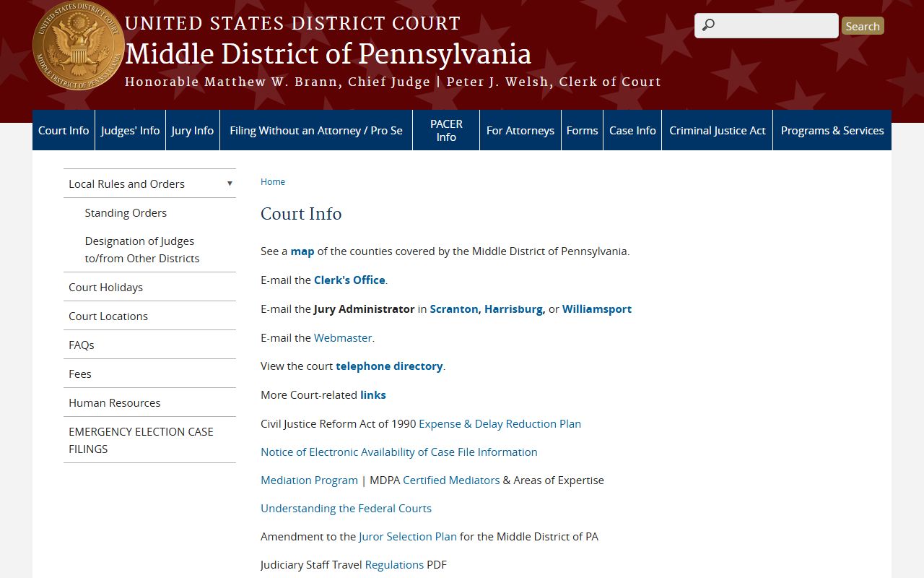
Task: Open Designation of Judges to/from Other Districts
Action: click(142, 249)
